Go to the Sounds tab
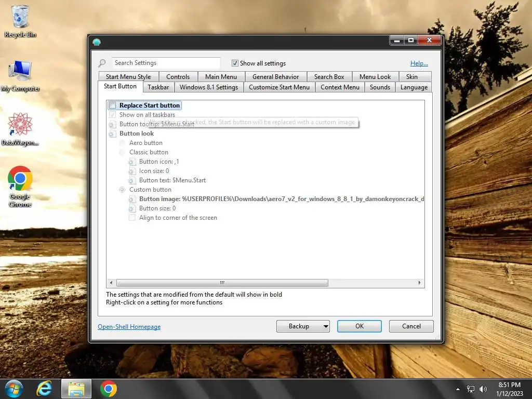532x399 pixels. click(x=380, y=87)
